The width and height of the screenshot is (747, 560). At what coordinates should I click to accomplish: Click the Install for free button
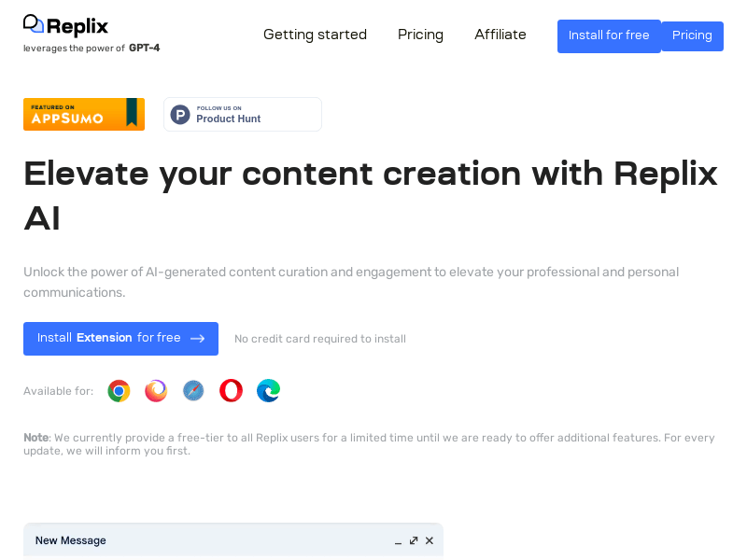pyautogui.click(x=609, y=36)
